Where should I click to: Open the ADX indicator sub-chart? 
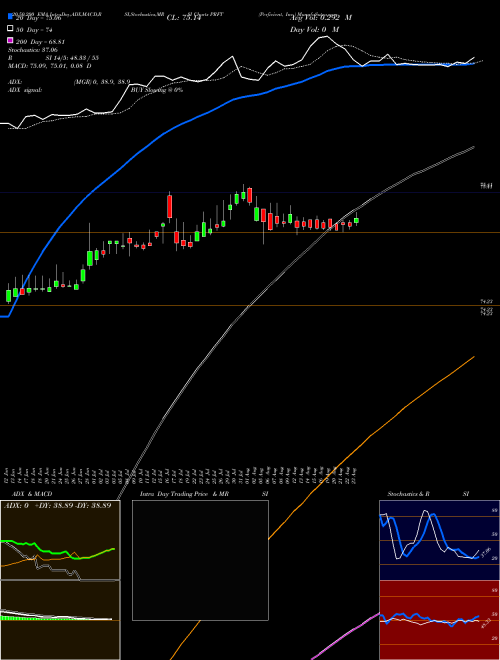(x=60, y=540)
